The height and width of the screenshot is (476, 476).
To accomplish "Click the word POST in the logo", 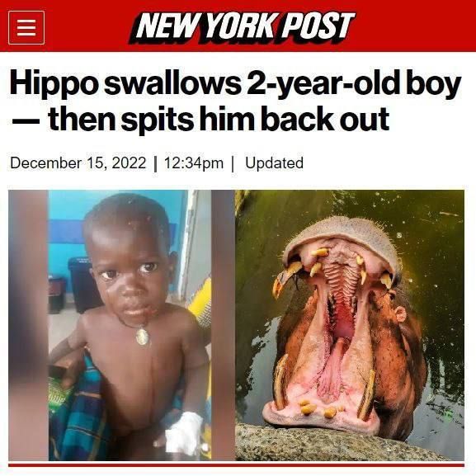I will pos(318,26).
